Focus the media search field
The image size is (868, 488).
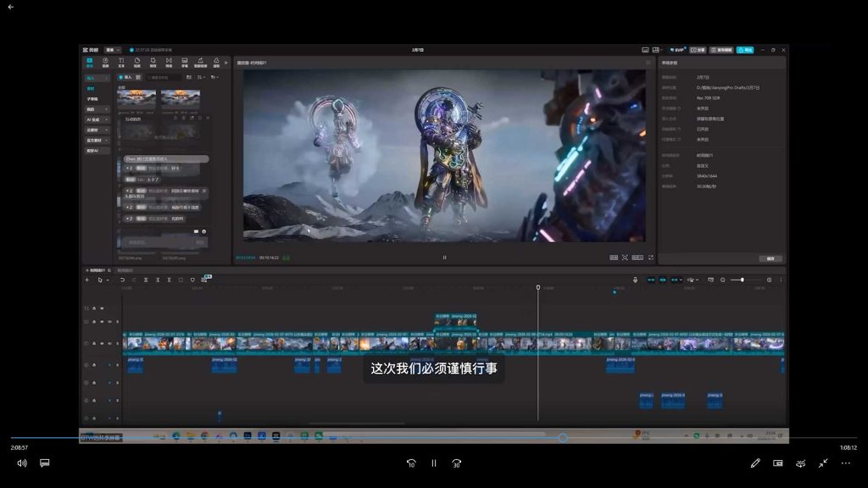[164, 77]
